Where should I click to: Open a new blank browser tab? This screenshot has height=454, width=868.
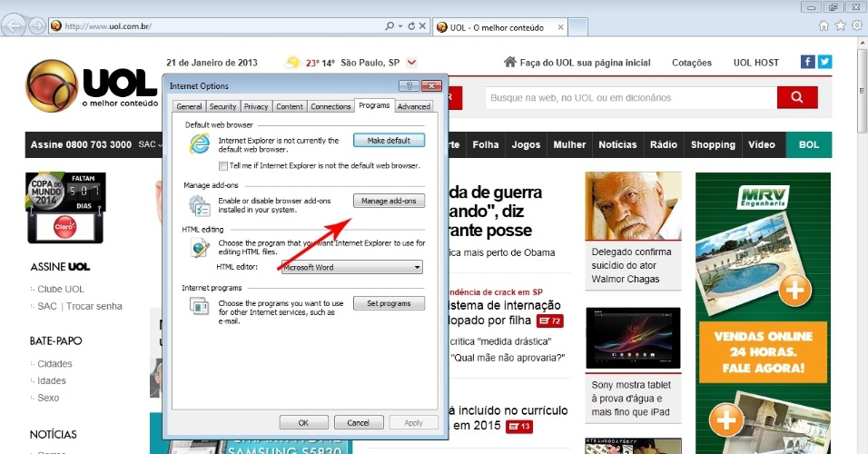point(578,26)
